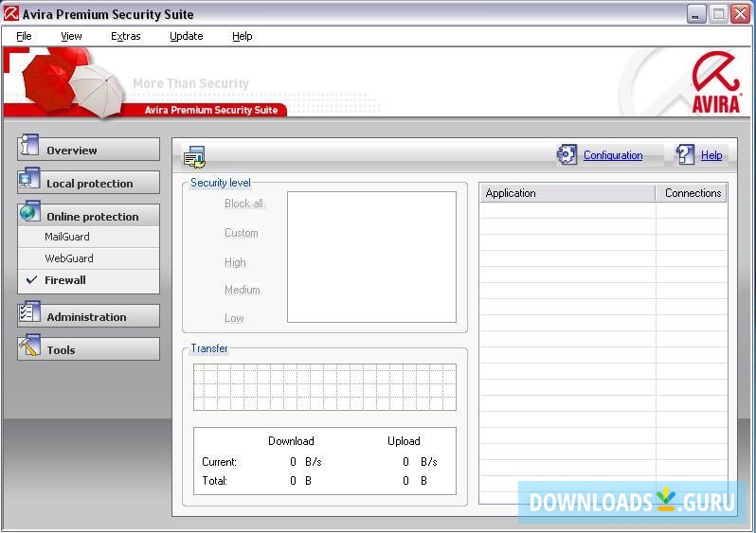Maximize the Avira window
756x533 pixels.
pyautogui.click(x=718, y=14)
